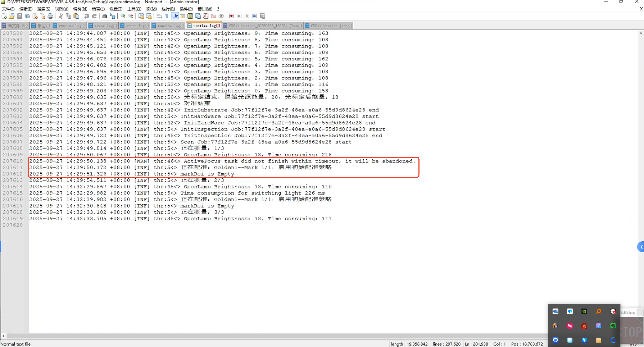Click the Zoom in magnifier icon
Image resolution: width=644 pixels, height=347 pixels.
(123, 16)
